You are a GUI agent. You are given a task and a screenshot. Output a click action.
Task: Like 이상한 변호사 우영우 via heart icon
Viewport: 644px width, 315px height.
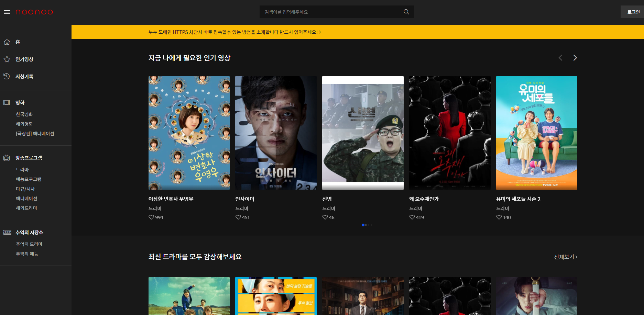[x=151, y=217]
